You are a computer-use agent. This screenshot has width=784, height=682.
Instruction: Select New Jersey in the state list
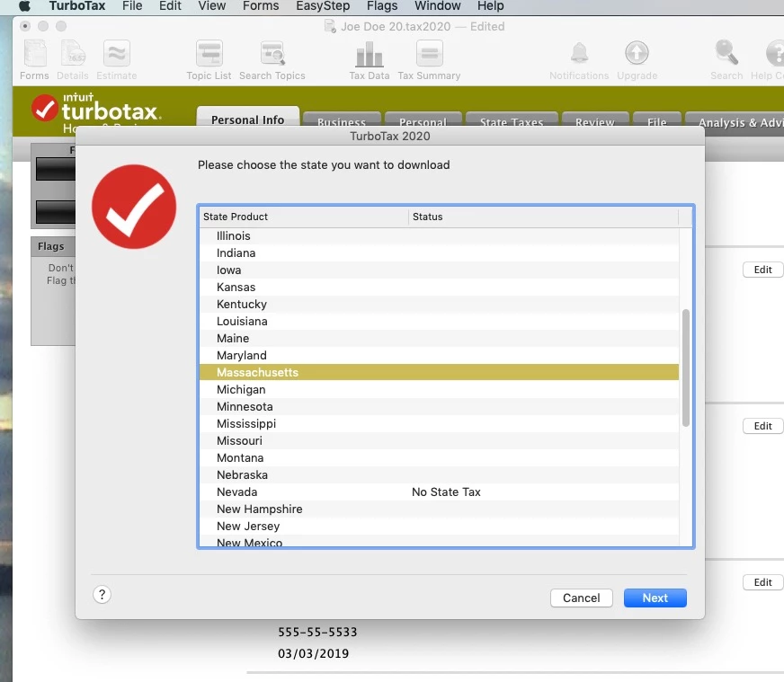[439, 527]
